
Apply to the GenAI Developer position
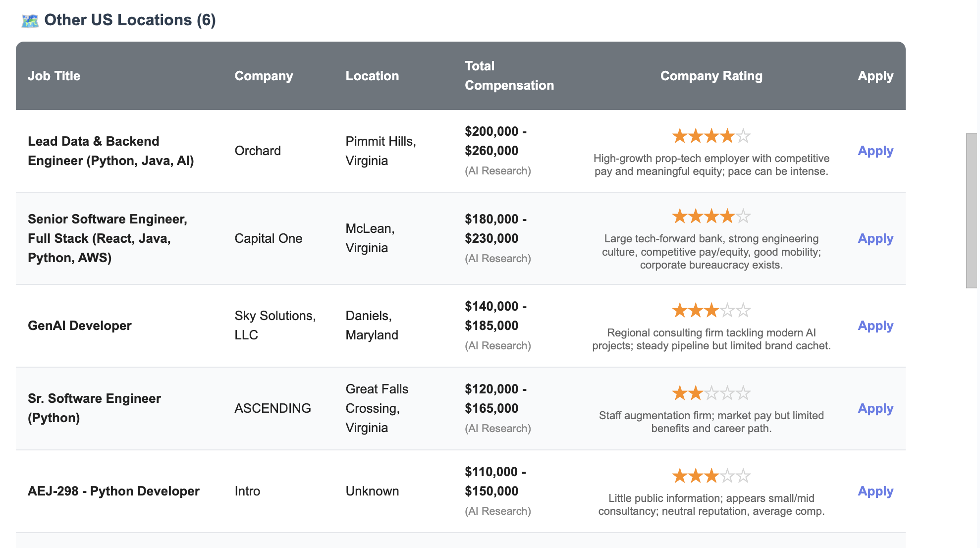click(875, 326)
